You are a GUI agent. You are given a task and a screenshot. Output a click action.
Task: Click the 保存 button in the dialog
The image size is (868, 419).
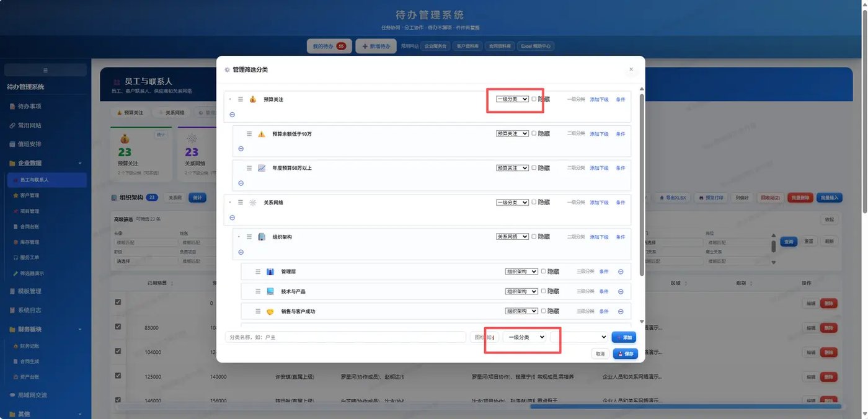pyautogui.click(x=626, y=354)
